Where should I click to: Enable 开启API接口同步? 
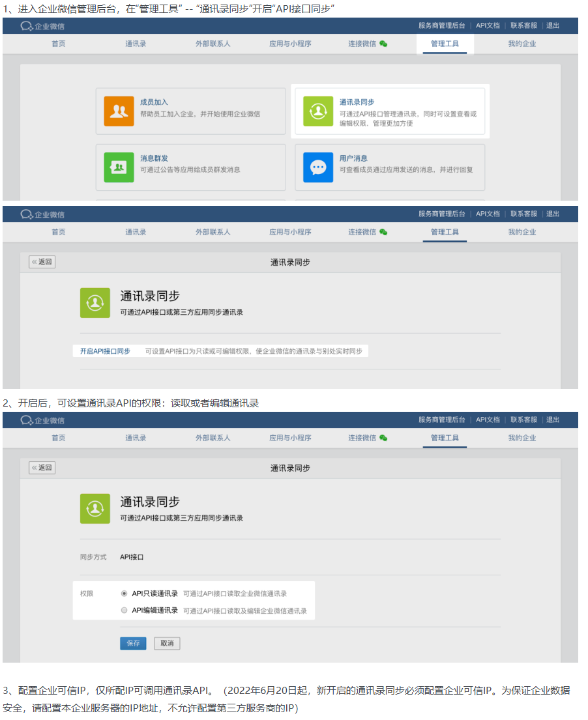(x=105, y=350)
